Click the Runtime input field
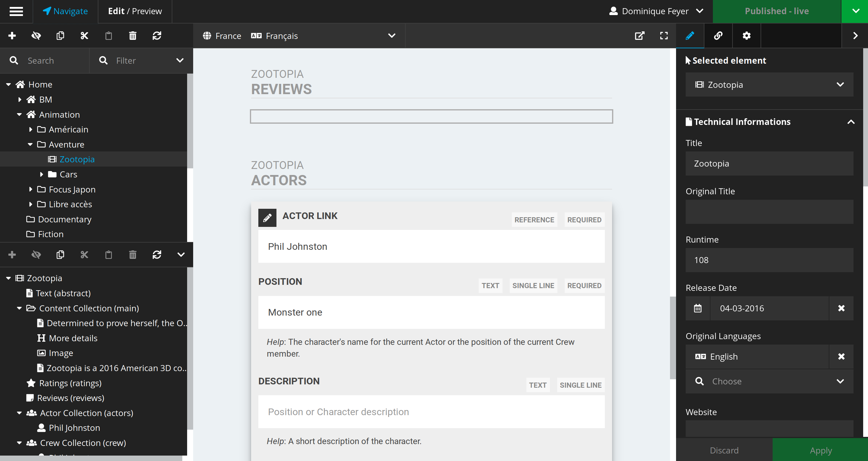868x461 pixels. tap(769, 260)
